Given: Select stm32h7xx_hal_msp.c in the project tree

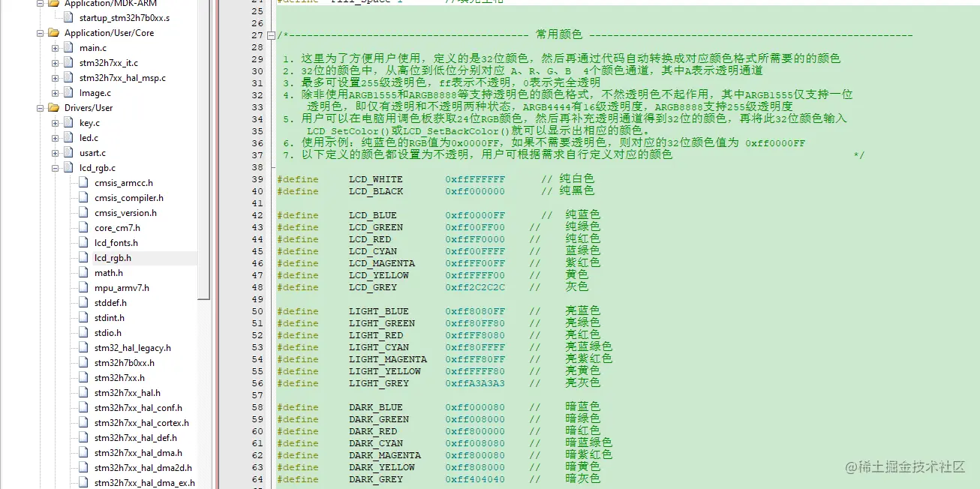Looking at the screenshot, I should click(x=122, y=78).
